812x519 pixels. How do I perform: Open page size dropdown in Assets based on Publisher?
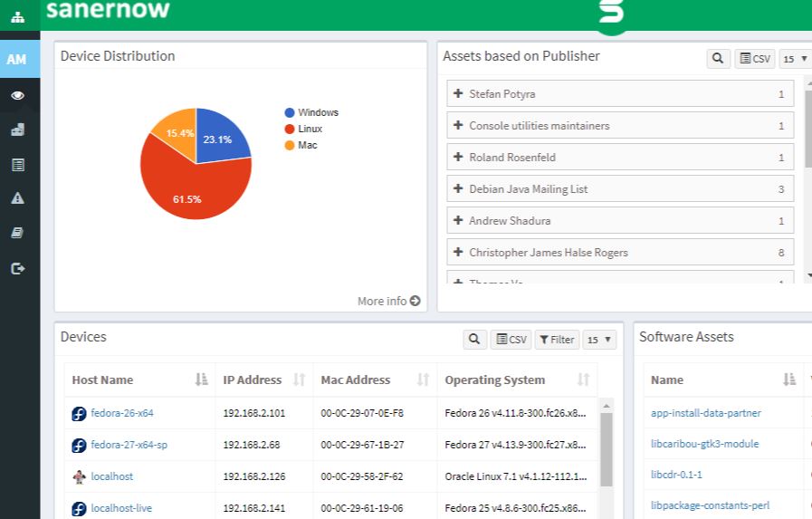click(796, 59)
